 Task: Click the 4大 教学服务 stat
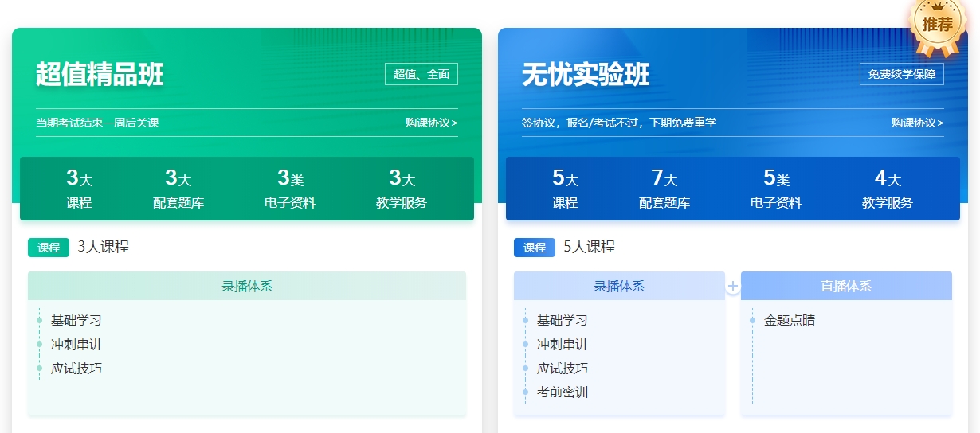click(x=887, y=189)
